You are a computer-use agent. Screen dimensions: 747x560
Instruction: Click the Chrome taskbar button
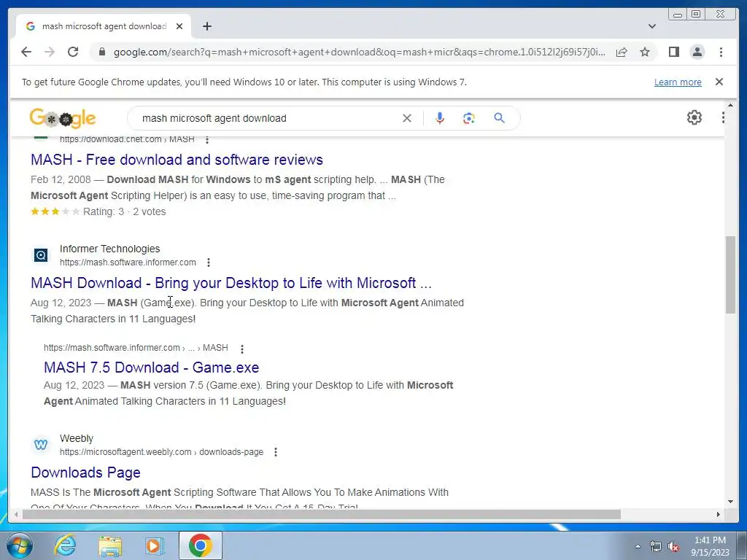tap(201, 545)
